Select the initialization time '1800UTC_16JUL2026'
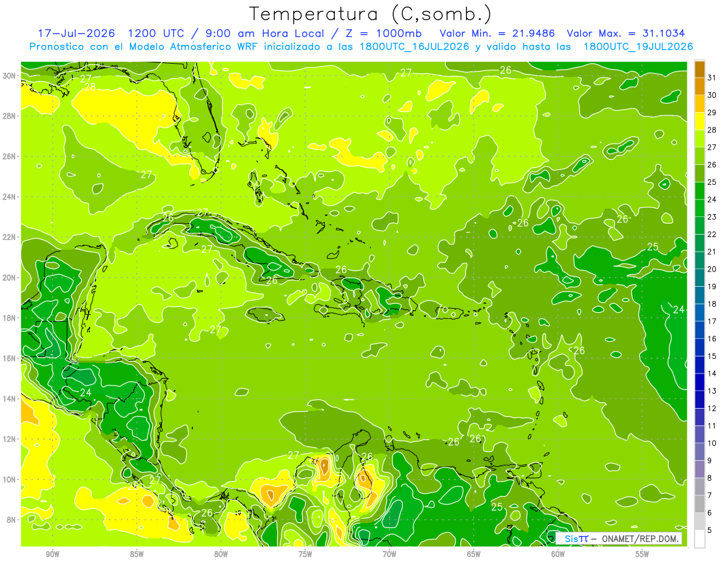 (414, 47)
